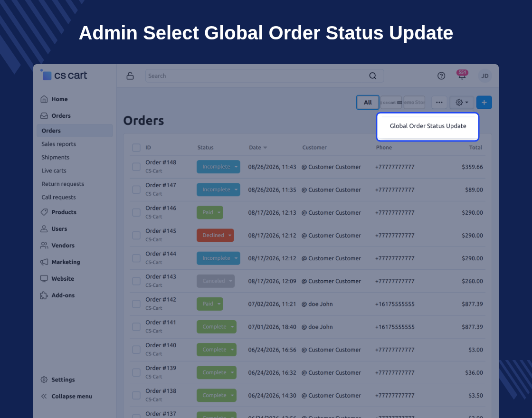Click the Users person icon

coord(44,228)
